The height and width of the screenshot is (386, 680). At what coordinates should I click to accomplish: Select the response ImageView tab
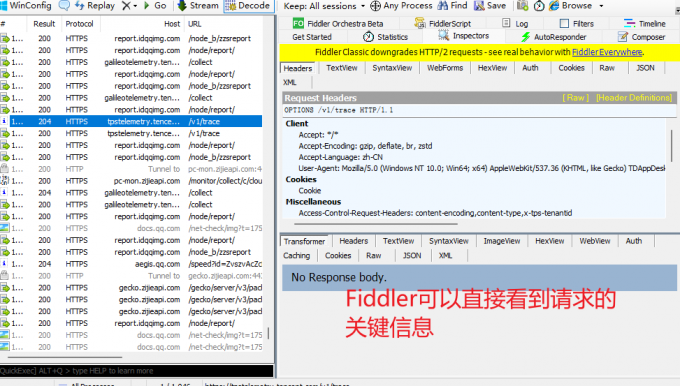(502, 241)
